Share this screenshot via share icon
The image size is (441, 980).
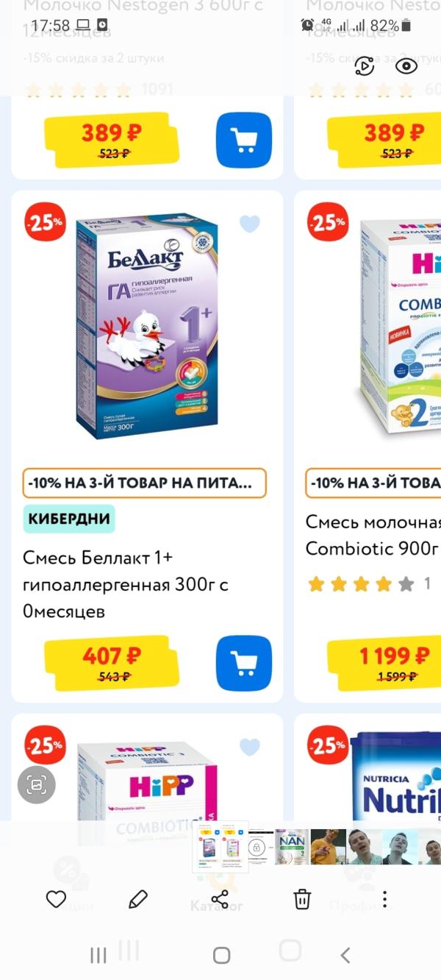(220, 898)
